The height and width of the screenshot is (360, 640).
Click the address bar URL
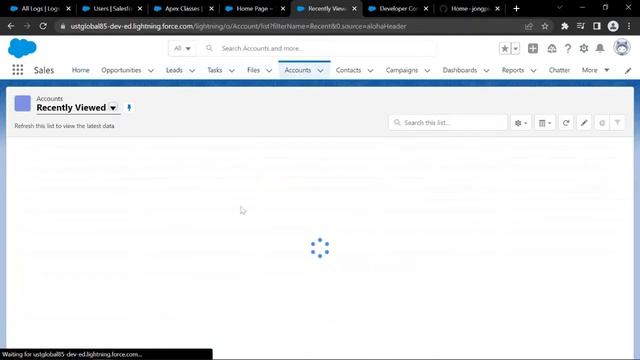point(238,27)
